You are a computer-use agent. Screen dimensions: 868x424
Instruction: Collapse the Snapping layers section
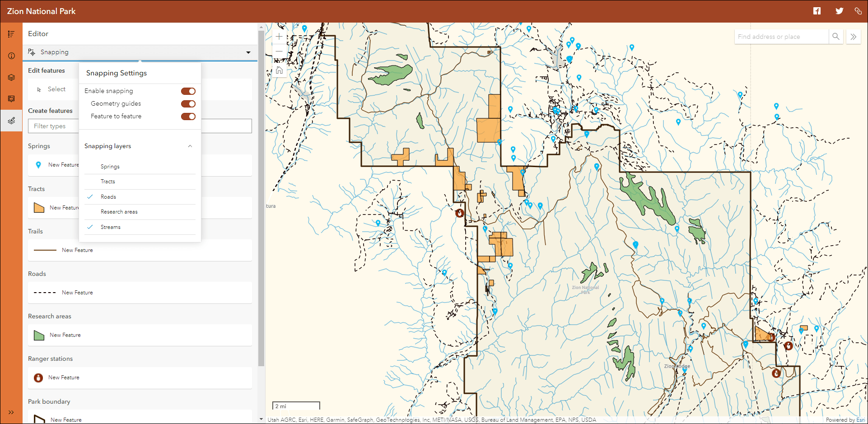pos(190,146)
